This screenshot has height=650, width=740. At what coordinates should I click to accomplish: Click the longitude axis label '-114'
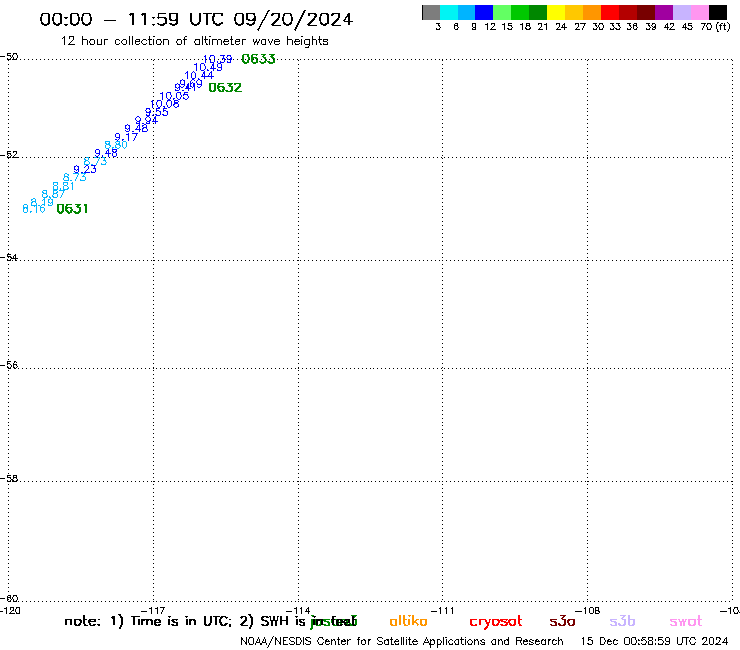(298, 610)
